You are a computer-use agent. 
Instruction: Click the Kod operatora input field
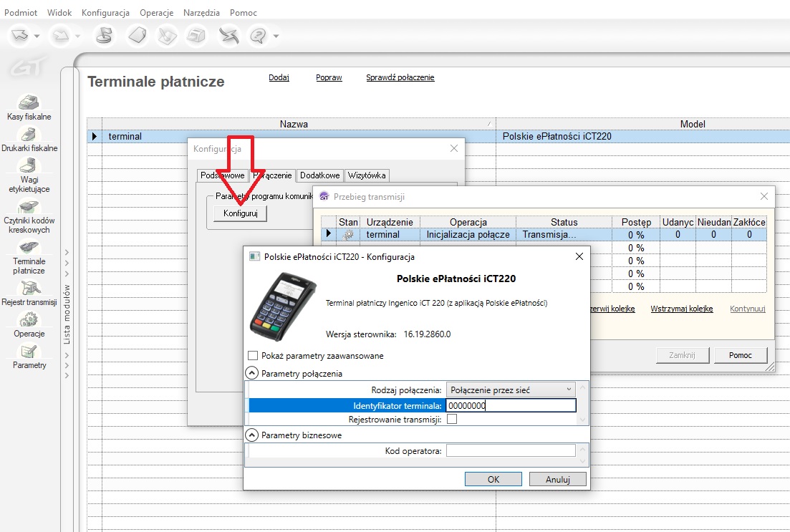pos(511,450)
